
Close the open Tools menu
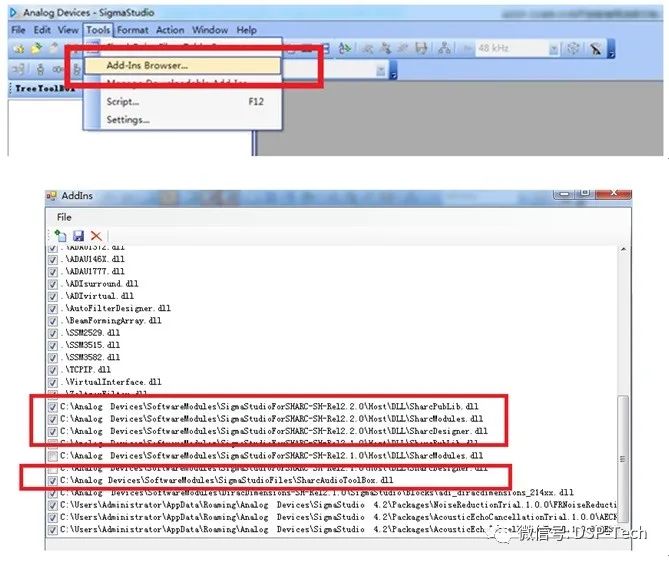coord(98,30)
